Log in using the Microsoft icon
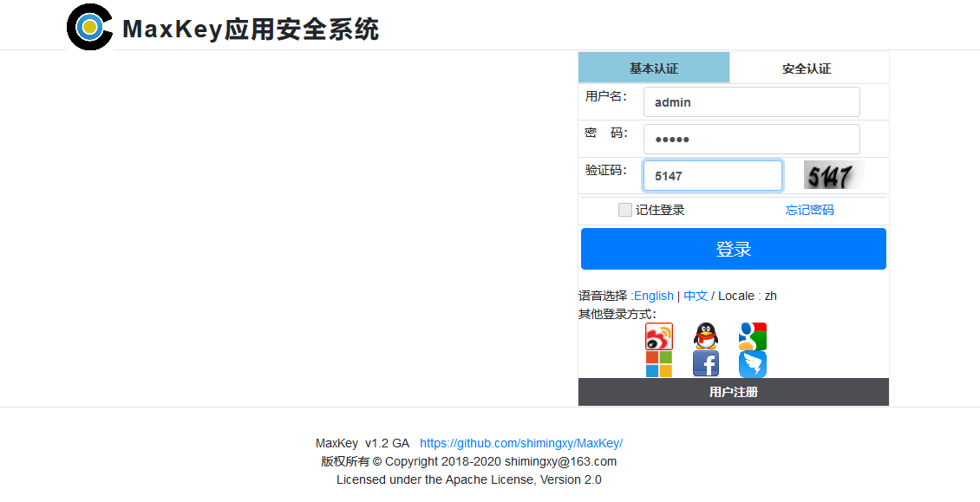This screenshot has width=980, height=502. click(659, 364)
